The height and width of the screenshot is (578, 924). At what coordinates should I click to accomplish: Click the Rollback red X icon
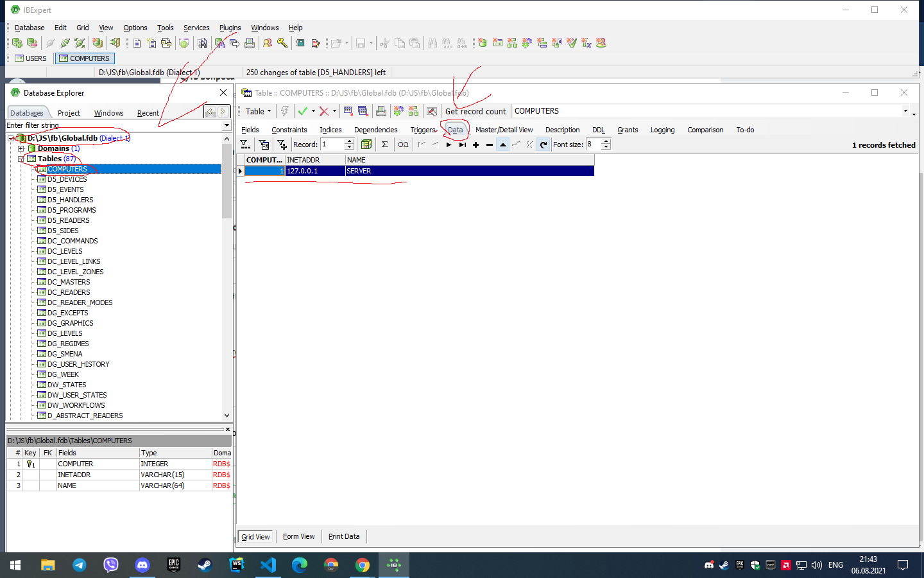pos(324,111)
